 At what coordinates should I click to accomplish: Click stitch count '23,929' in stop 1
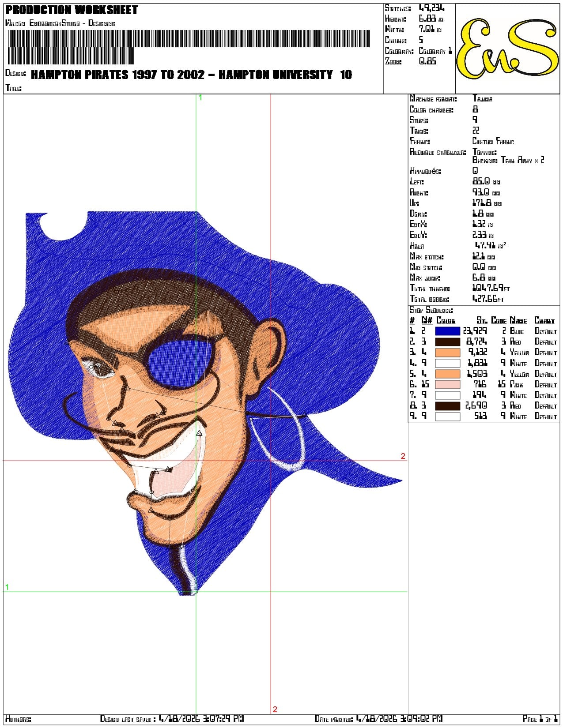[x=475, y=331]
